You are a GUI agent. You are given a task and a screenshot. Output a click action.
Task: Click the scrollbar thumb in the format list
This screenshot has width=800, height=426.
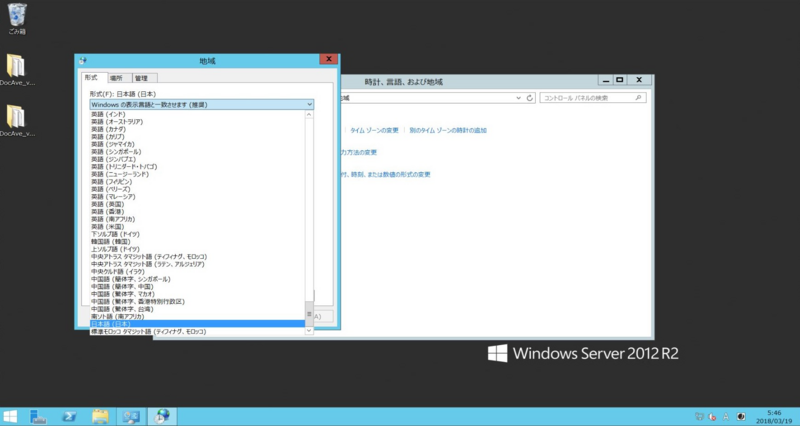point(309,314)
